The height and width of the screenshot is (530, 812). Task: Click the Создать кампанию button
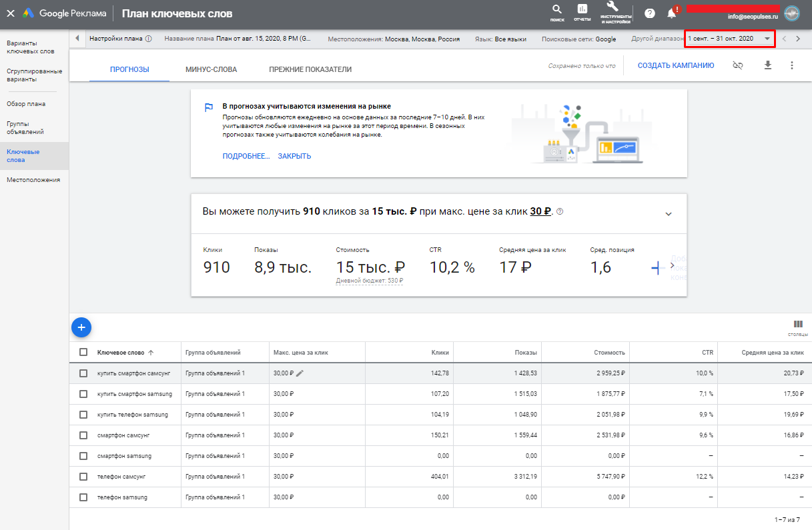(676, 65)
